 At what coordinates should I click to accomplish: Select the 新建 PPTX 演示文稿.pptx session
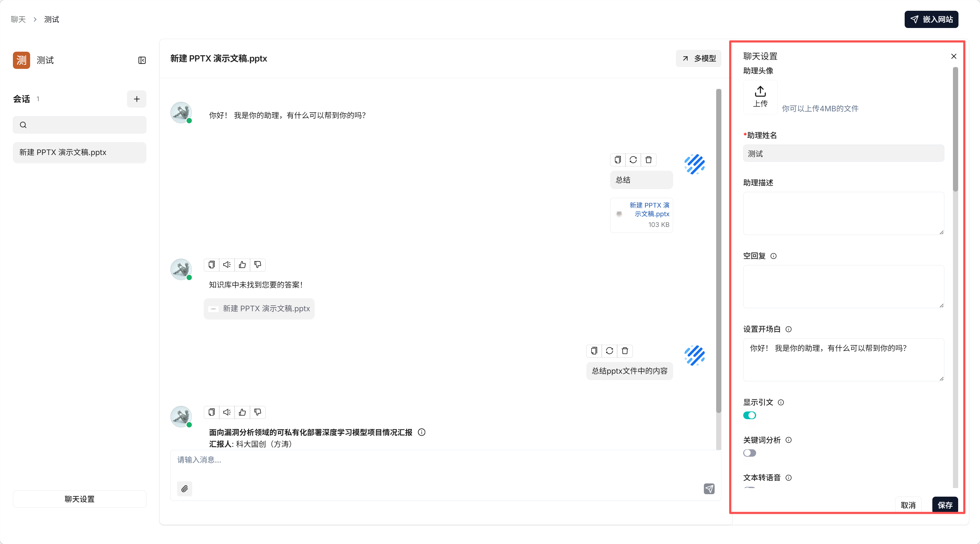(x=79, y=152)
